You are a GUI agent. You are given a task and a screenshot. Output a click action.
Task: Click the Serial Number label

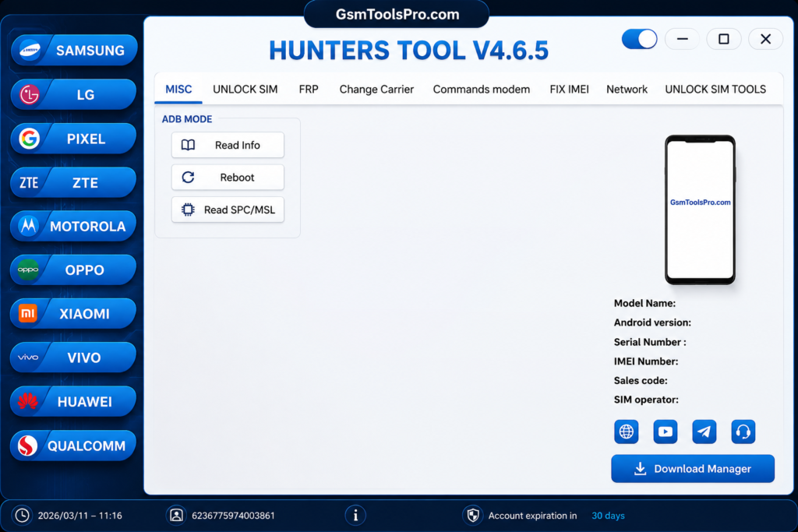pyautogui.click(x=650, y=342)
